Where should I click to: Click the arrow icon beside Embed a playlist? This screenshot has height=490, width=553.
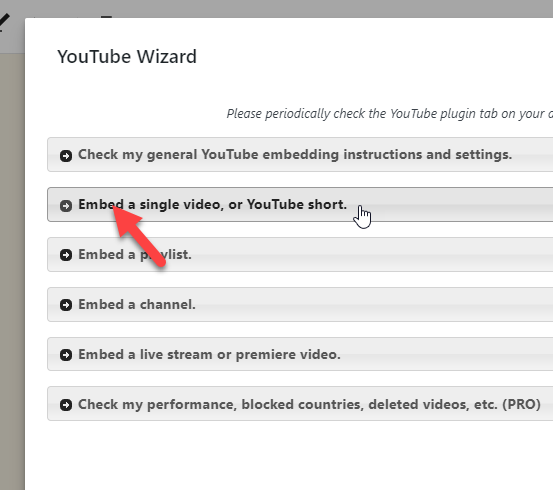click(x=66, y=255)
